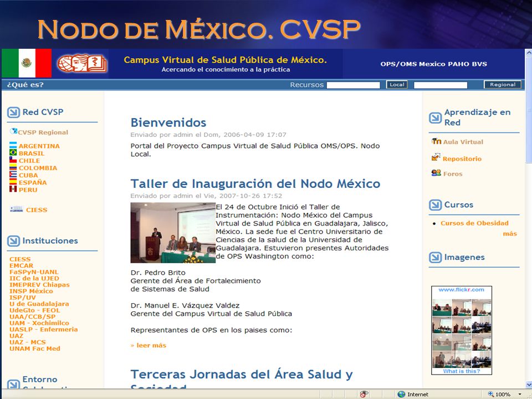Open the ¿Qué es? menu item
This screenshot has height=399, width=532.
click(x=25, y=85)
